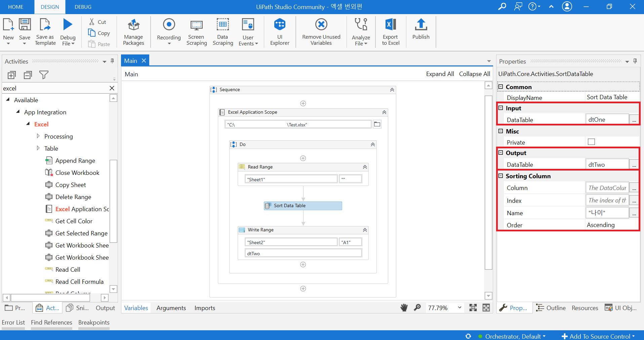Select the Sort Data Table activity
Viewport: 644px width, 340px height.
click(303, 206)
